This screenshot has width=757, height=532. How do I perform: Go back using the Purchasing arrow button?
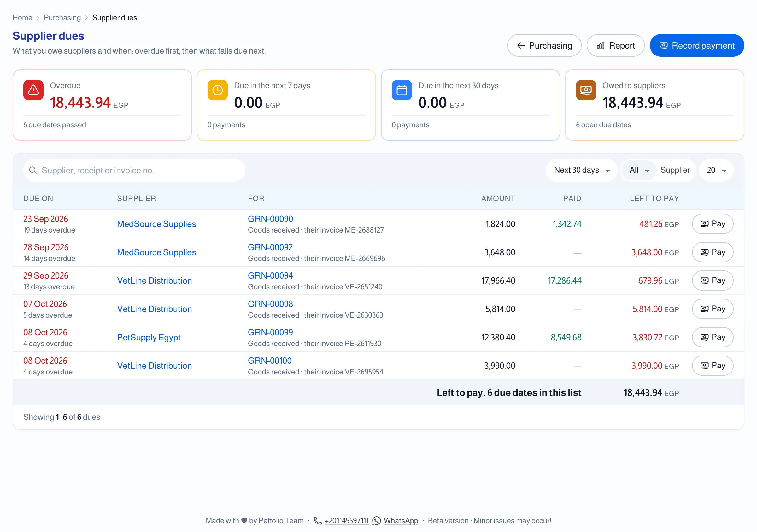coord(544,45)
